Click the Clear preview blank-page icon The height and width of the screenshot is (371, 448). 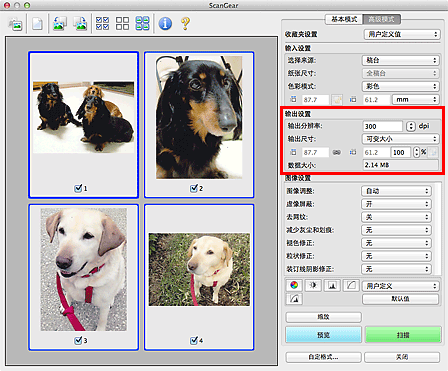point(37,24)
